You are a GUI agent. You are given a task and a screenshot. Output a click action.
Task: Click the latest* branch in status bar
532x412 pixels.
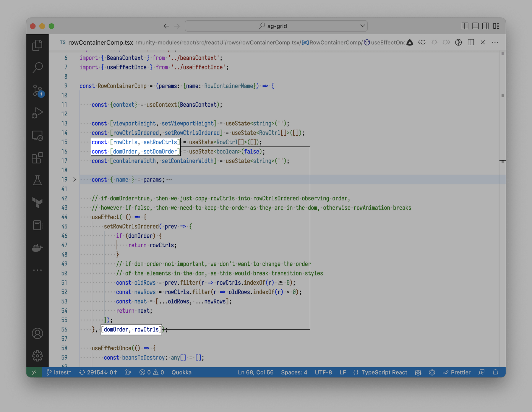click(x=59, y=372)
